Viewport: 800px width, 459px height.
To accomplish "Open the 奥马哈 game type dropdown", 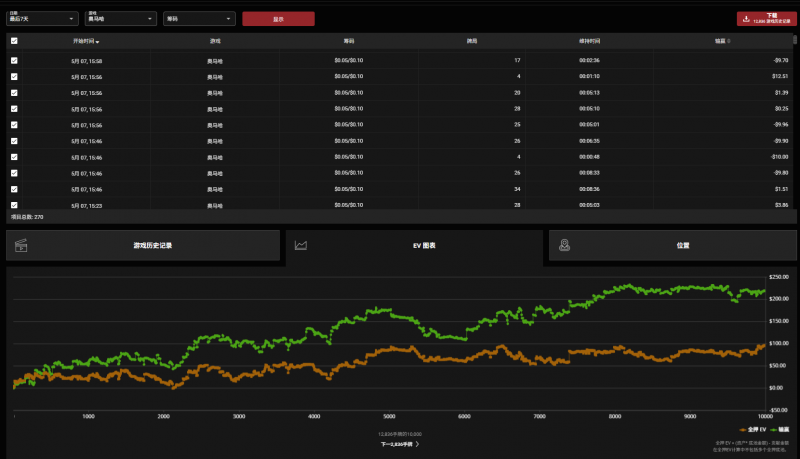I will [x=120, y=18].
